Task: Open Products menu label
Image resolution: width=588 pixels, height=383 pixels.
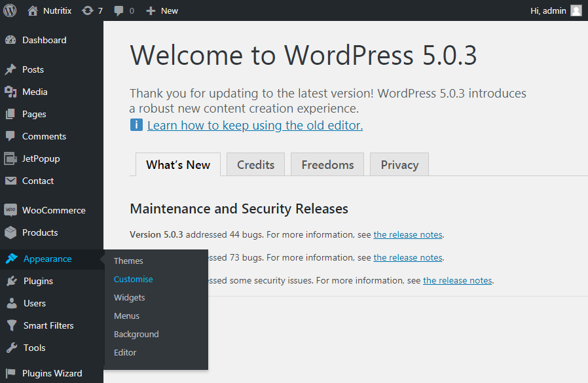Action: (40, 232)
